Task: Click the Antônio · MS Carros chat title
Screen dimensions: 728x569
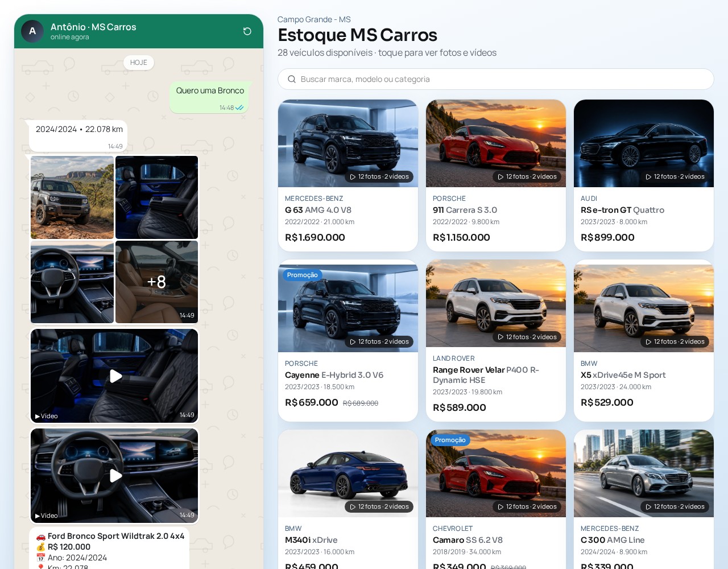Action: 93,27
